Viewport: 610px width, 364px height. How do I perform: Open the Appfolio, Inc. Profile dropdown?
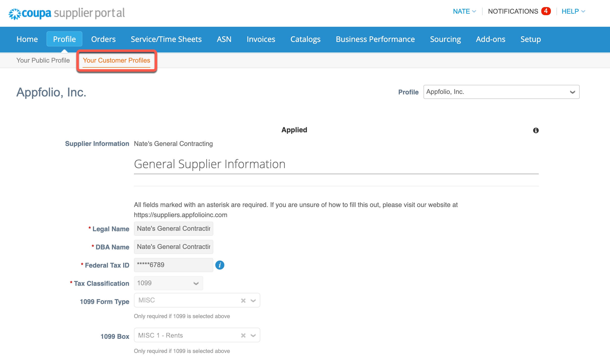coord(501,92)
